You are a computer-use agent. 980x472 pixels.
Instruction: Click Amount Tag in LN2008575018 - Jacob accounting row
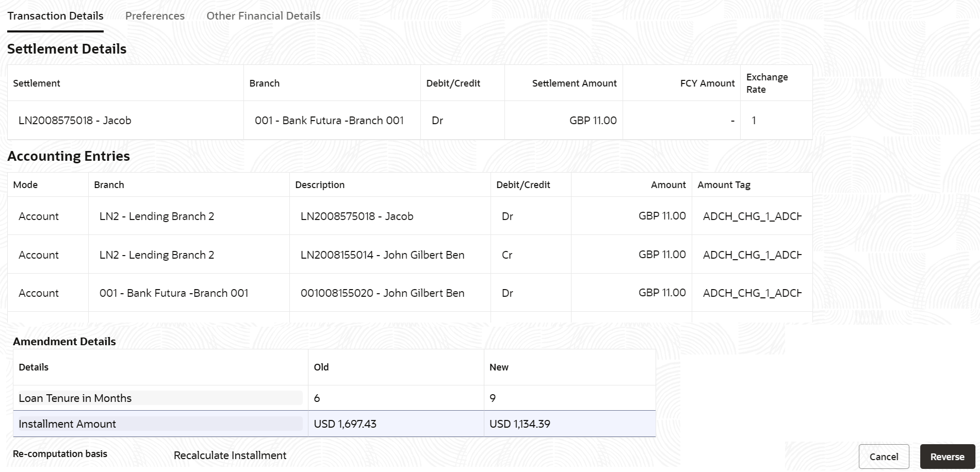(752, 216)
